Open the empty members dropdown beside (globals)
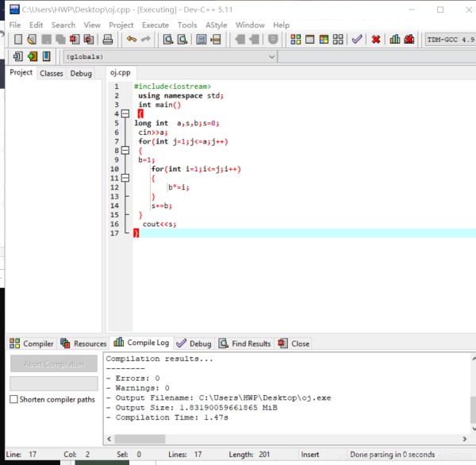The width and height of the screenshot is (476, 465). click(377, 57)
